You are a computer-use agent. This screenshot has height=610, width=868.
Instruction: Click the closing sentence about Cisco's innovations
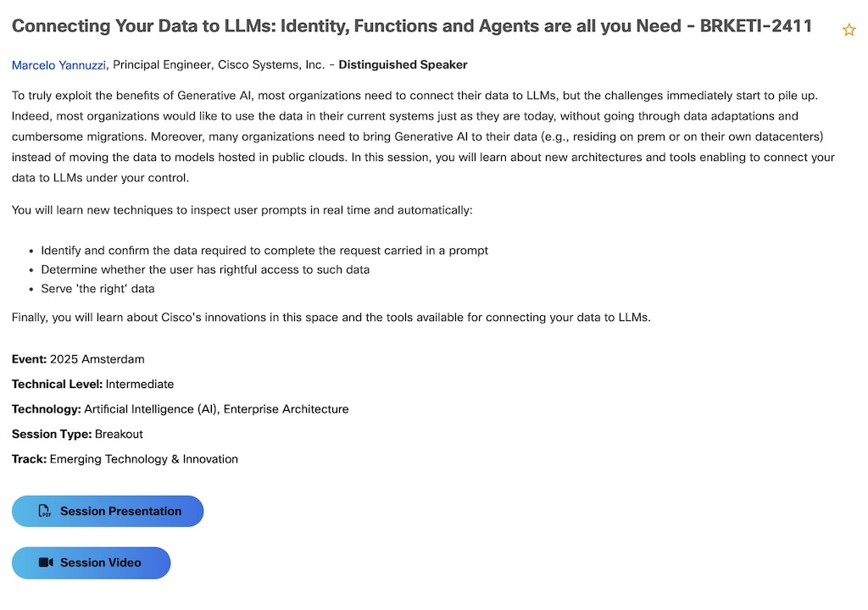pos(331,318)
